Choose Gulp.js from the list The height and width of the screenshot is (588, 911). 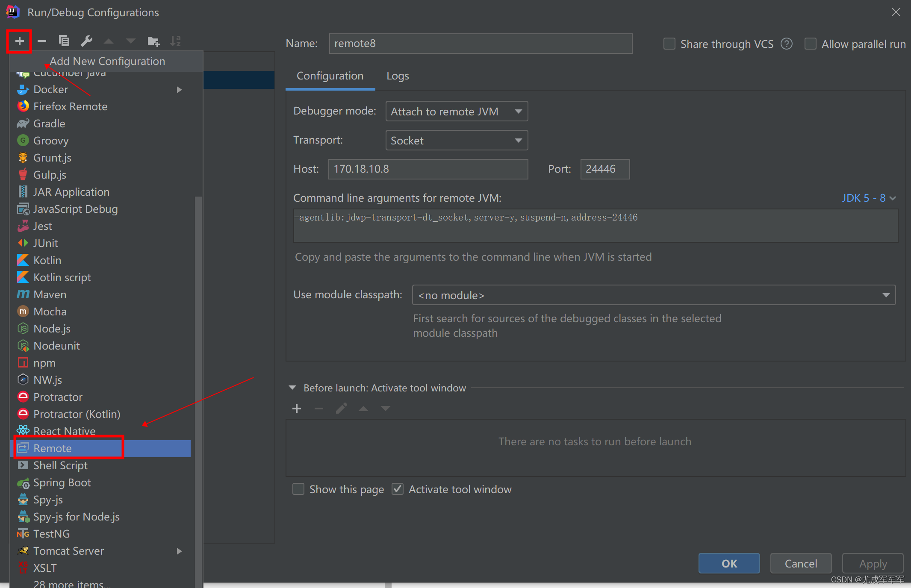pos(100,175)
